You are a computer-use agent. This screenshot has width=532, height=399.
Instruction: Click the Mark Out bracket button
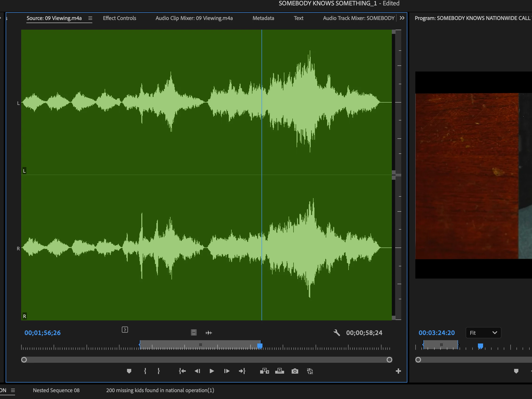tap(159, 371)
